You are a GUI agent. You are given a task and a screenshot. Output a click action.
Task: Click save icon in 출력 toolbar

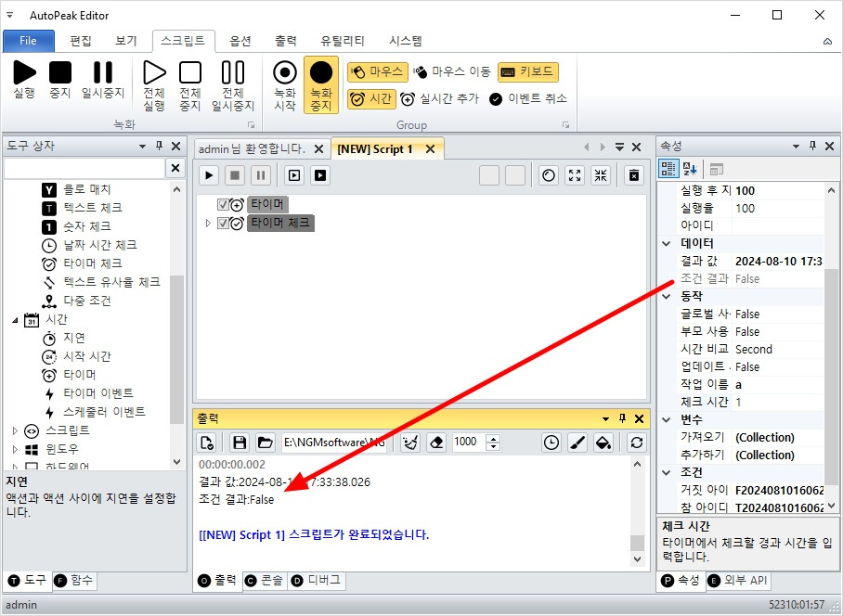pos(240,443)
